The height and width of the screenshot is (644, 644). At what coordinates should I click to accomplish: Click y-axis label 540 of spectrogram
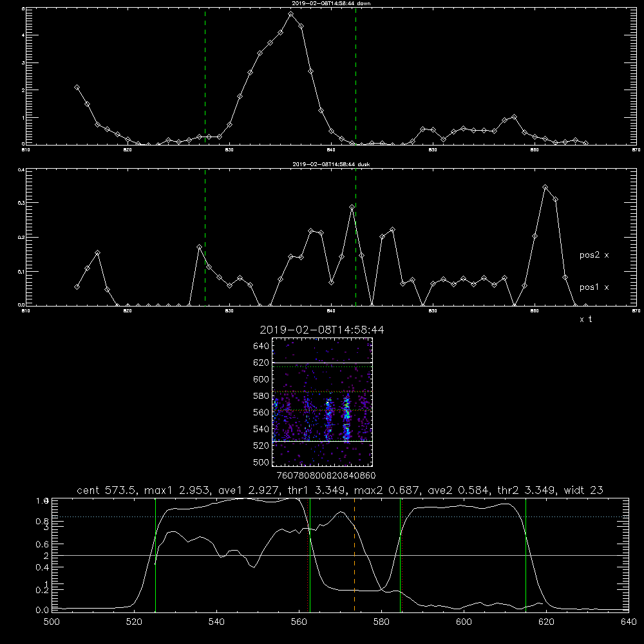[261, 429]
